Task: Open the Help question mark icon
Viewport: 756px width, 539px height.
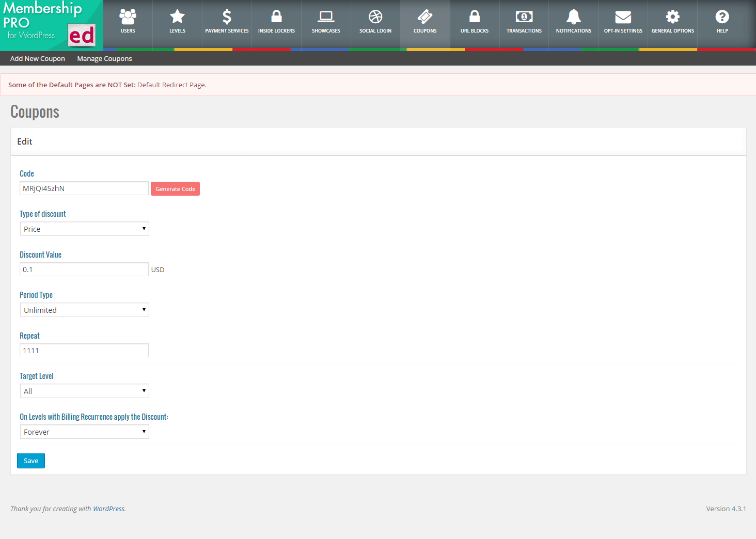Action: pos(722,18)
